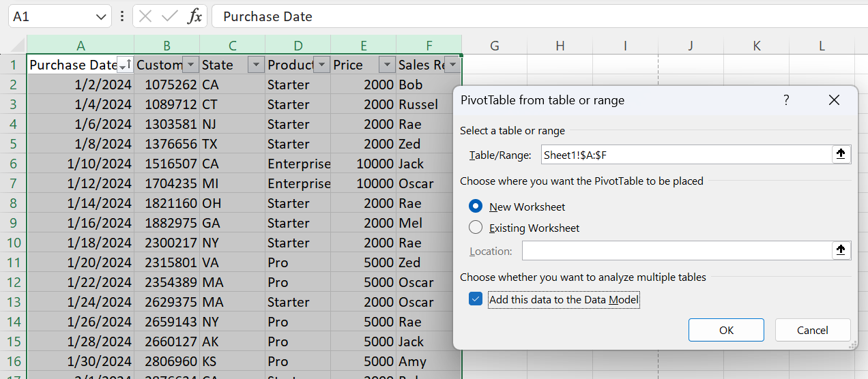868x379 pixels.
Task: Open the Price column filter dropdown
Action: pos(387,65)
